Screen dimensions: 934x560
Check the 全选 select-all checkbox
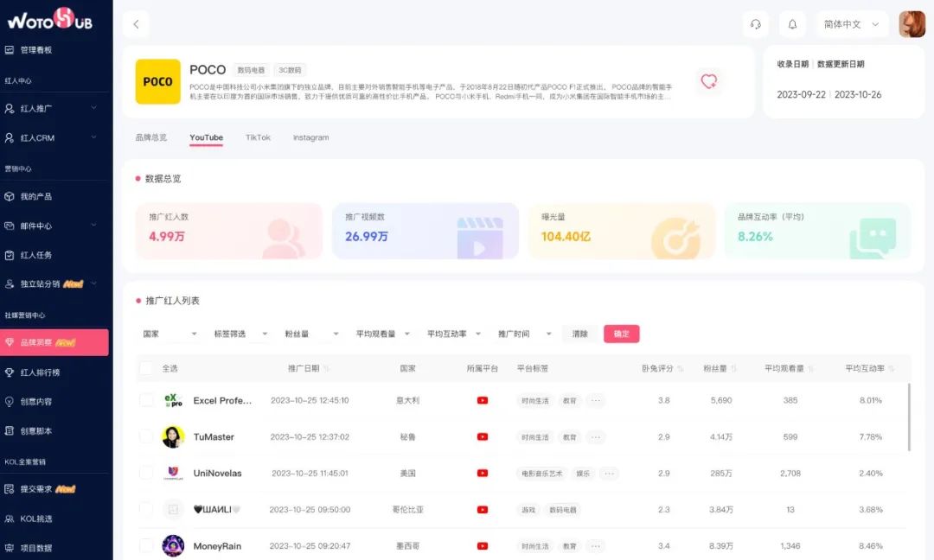(146, 366)
